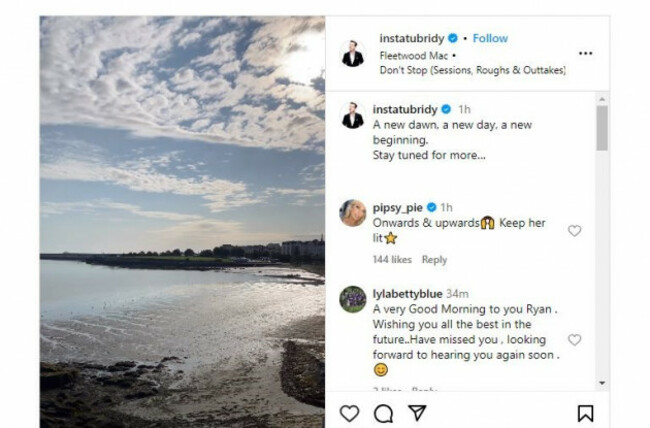Open instatubridy username in the post header

411,38
